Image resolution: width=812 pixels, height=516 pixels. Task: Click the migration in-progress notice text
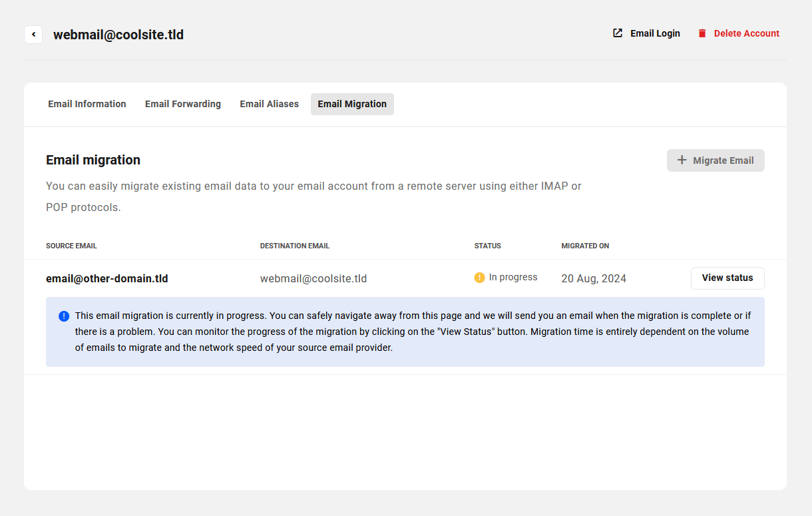413,332
